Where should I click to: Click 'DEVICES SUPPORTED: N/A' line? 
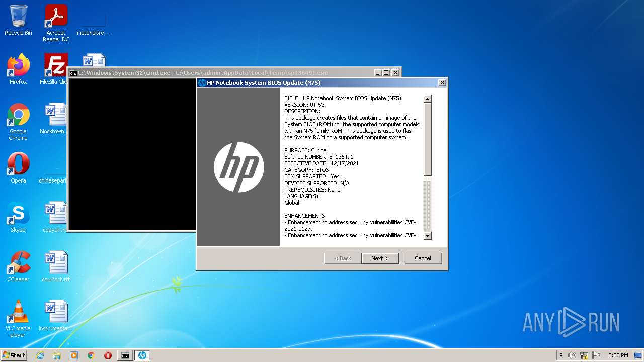(x=317, y=183)
